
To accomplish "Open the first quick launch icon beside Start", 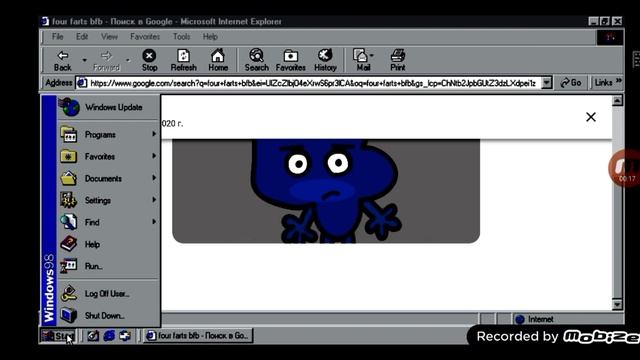I will point(93,336).
